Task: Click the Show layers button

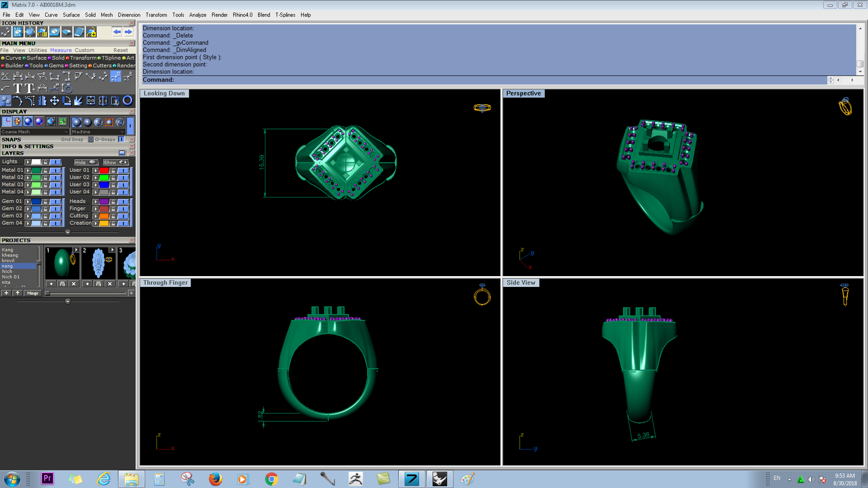Action: tap(115, 162)
